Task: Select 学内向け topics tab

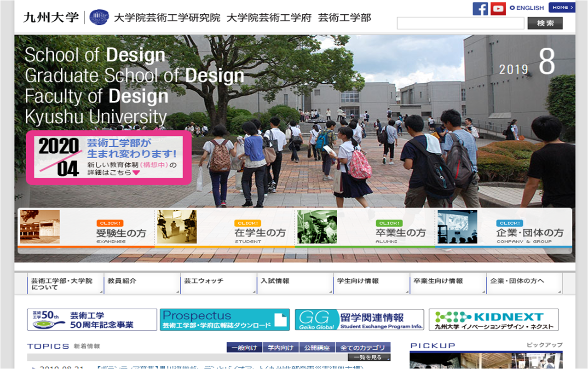Action: tap(281, 348)
